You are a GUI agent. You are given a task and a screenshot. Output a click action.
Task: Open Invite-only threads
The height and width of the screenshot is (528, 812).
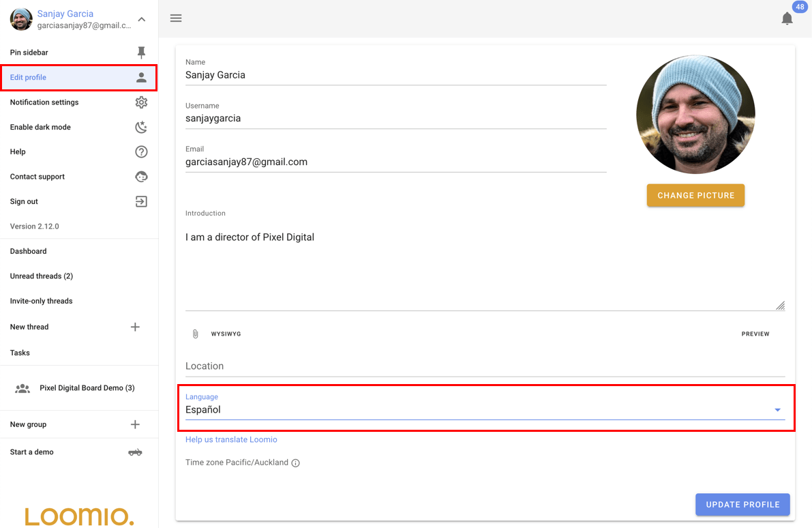[79, 301]
